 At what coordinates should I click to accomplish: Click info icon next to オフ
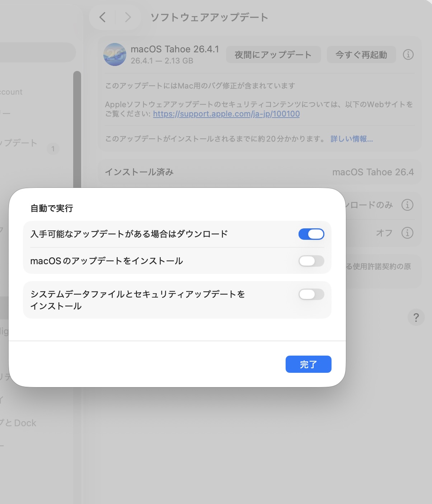(407, 233)
